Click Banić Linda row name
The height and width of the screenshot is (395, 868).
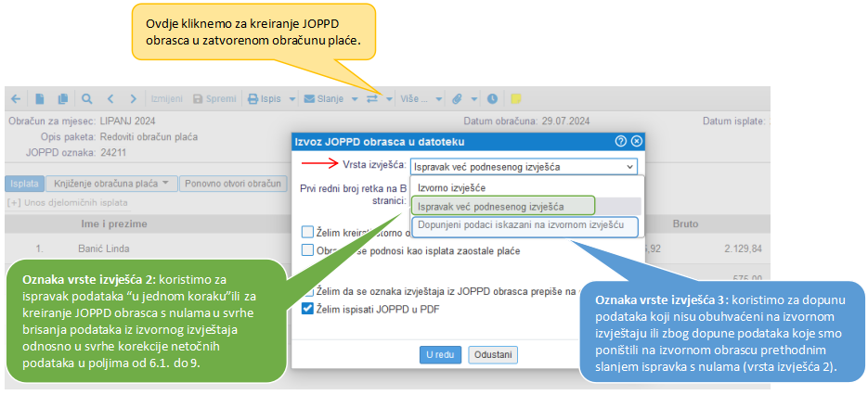pos(106,248)
